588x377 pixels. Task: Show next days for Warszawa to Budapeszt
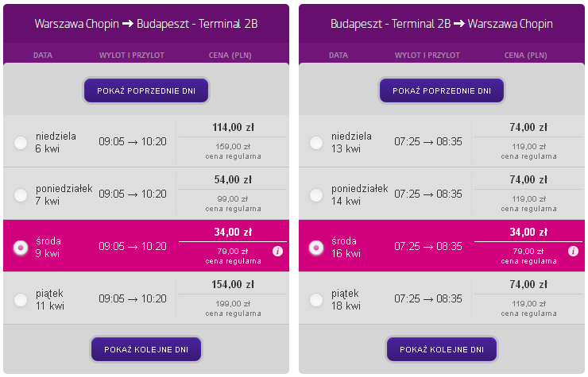(x=146, y=349)
